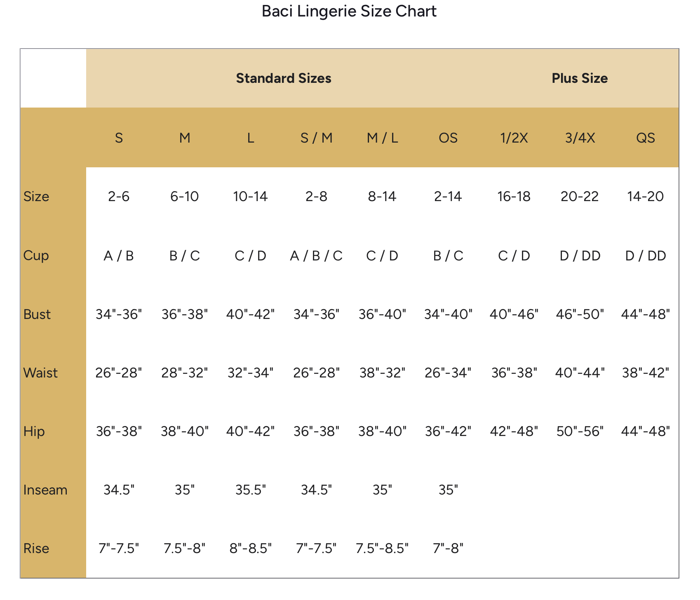Click the 1/2X column header

(x=514, y=138)
